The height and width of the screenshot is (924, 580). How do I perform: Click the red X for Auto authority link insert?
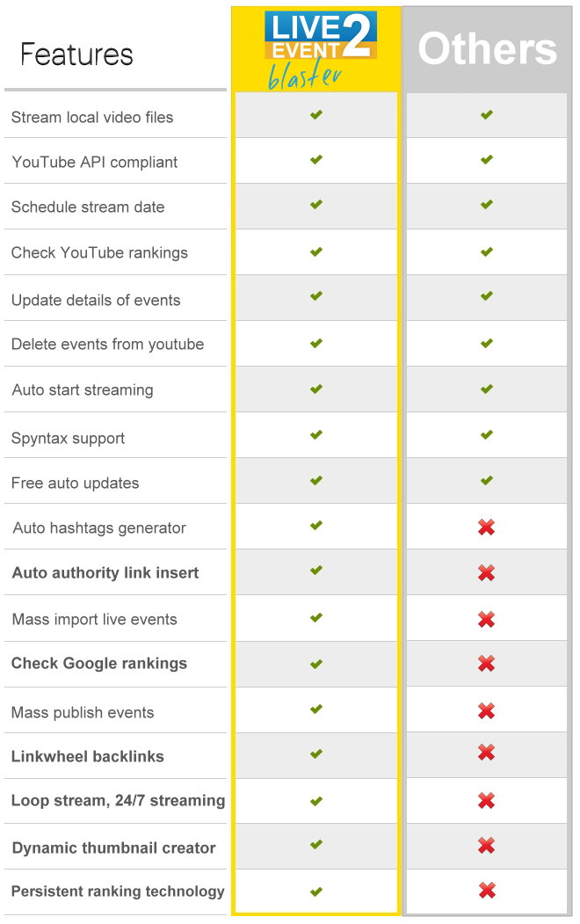(486, 572)
